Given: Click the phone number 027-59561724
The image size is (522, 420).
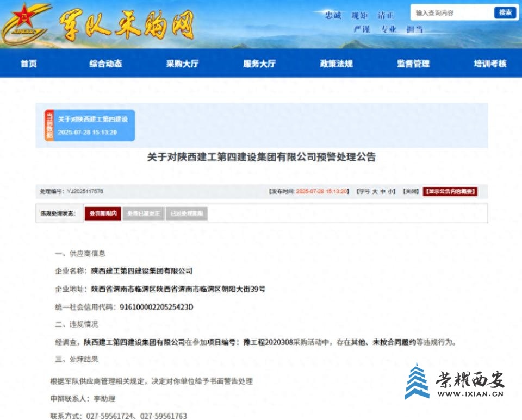Looking at the screenshot, I should click(x=109, y=416).
